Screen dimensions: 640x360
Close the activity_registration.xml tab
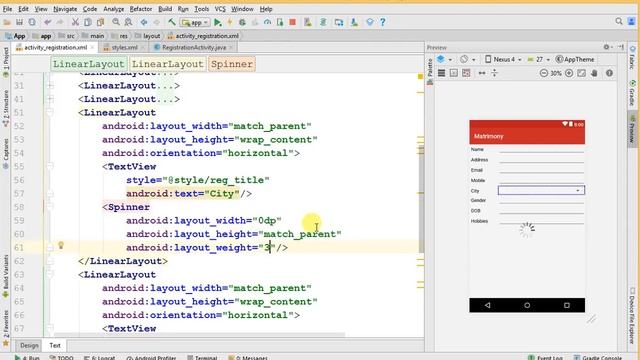(x=93, y=47)
